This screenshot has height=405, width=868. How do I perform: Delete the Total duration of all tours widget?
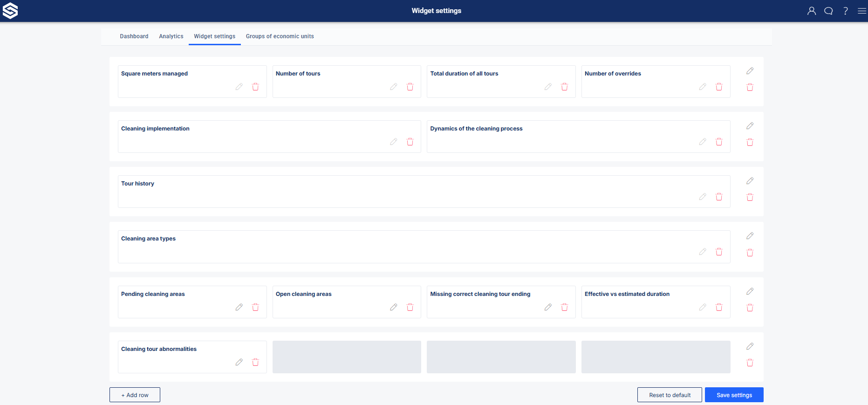pyautogui.click(x=565, y=87)
